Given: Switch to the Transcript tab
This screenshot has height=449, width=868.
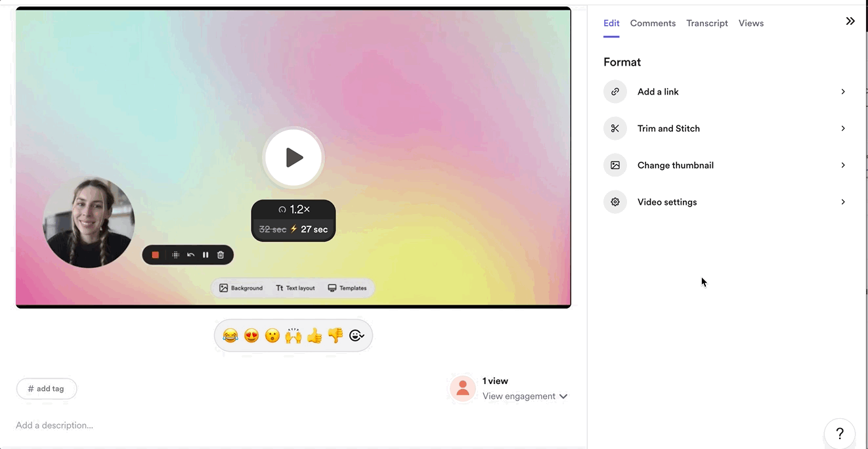Looking at the screenshot, I should coord(706,23).
